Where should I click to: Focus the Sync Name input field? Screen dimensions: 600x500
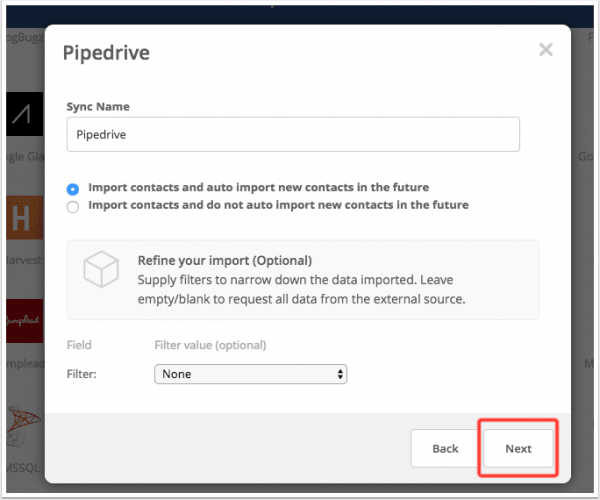293,134
